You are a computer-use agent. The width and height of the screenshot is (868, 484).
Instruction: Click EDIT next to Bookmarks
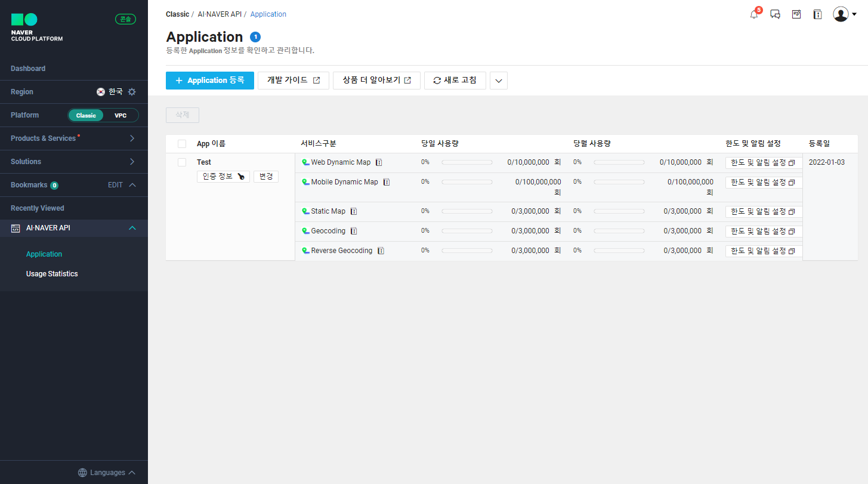tap(115, 185)
